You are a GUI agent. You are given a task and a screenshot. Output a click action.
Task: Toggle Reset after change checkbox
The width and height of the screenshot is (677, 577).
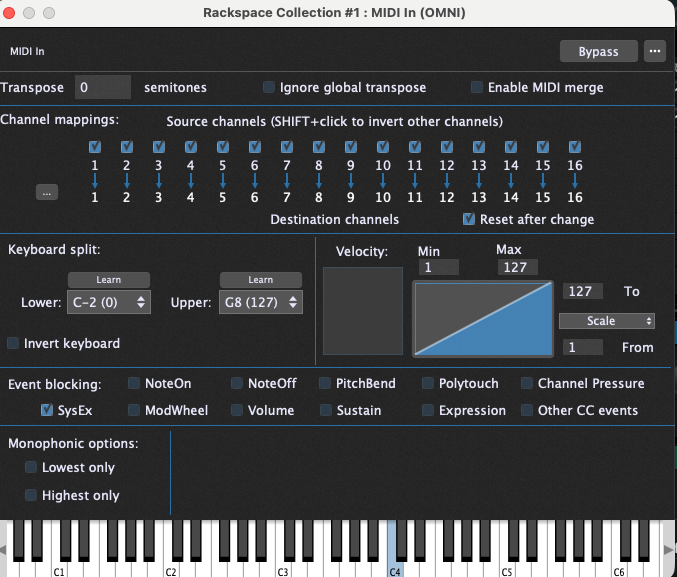click(x=469, y=220)
